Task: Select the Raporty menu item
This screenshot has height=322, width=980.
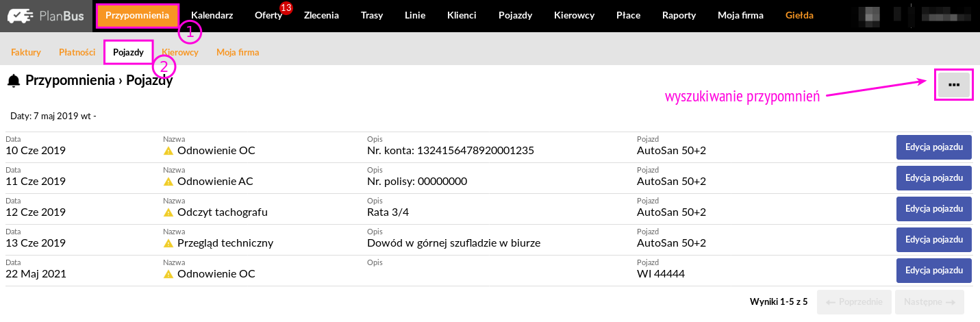Action: 679,16
